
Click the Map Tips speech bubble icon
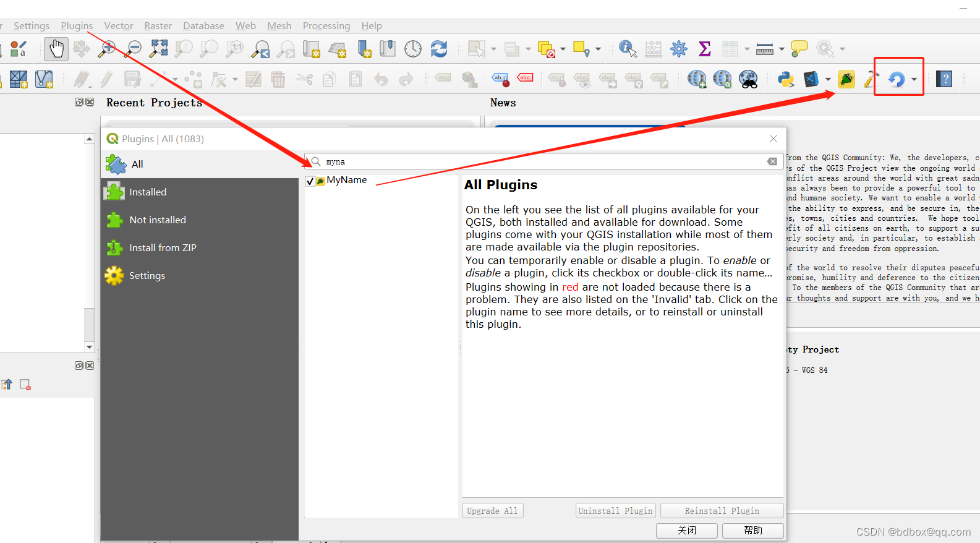coord(799,49)
